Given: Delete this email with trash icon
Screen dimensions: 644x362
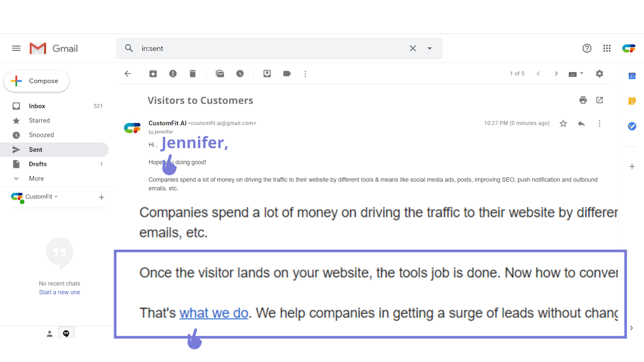Looking at the screenshot, I should pyautogui.click(x=193, y=73).
